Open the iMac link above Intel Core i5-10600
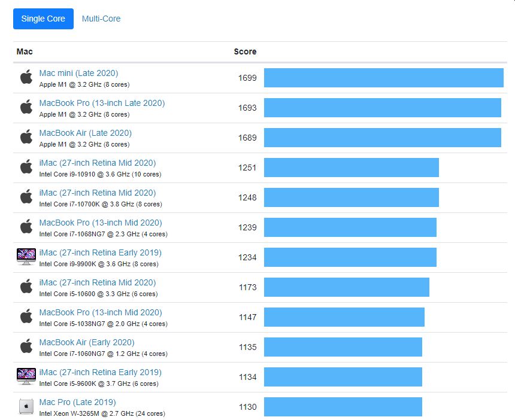The width and height of the screenshot is (515, 420). coord(98,282)
